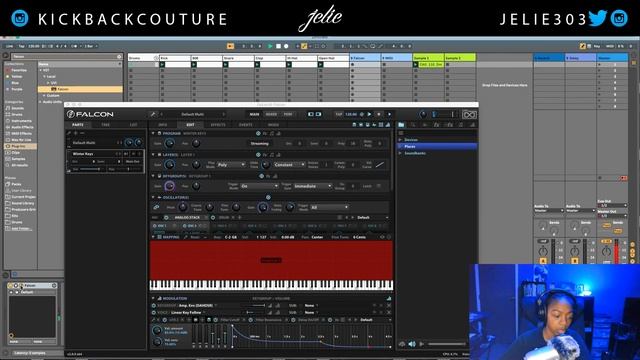The image size is (640, 360).
Task: Toggle OSC 1 power button
Action: click(155, 226)
